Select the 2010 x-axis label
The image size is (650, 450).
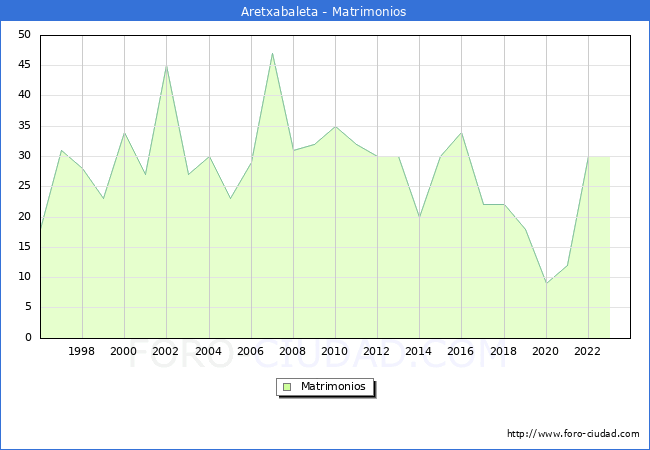[335, 351]
